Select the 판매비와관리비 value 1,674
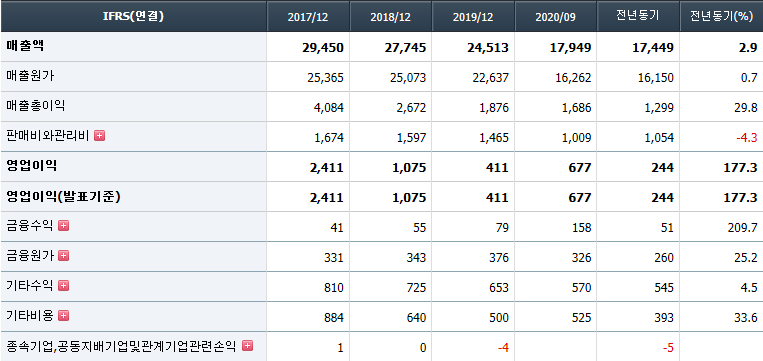 click(x=330, y=138)
